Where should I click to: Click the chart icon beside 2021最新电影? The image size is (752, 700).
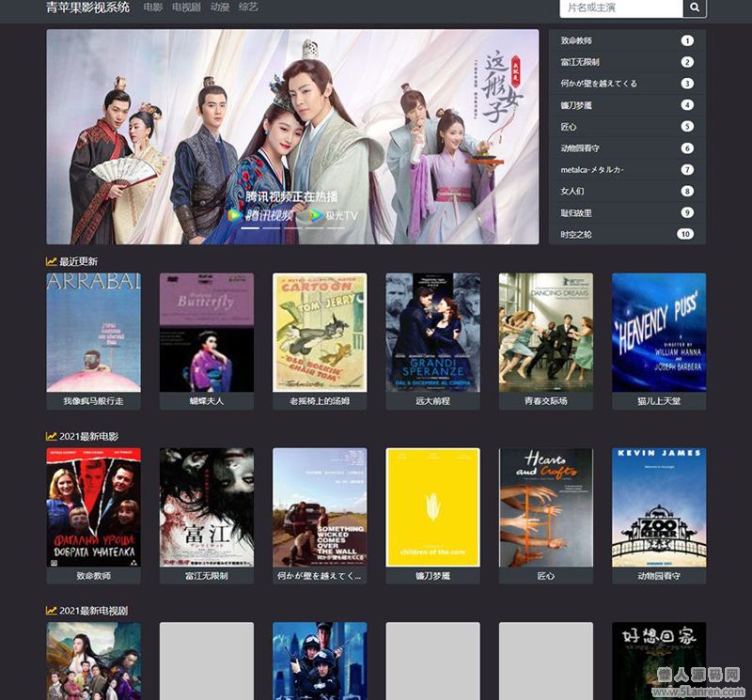[x=52, y=436]
